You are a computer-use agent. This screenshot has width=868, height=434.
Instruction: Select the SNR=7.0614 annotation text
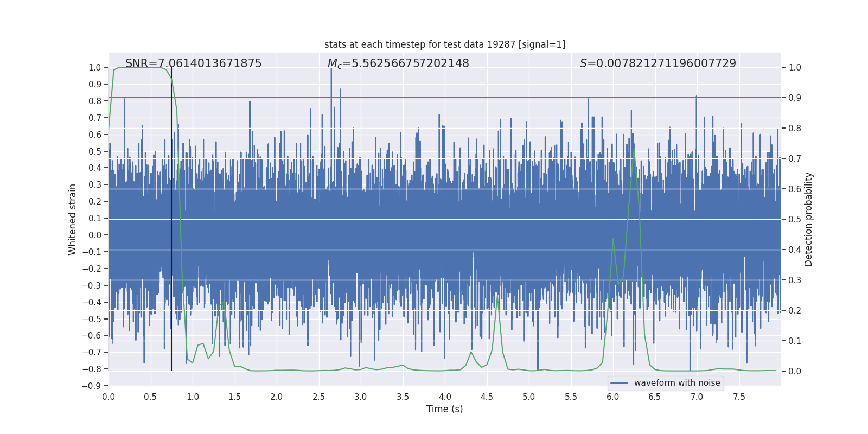193,63
